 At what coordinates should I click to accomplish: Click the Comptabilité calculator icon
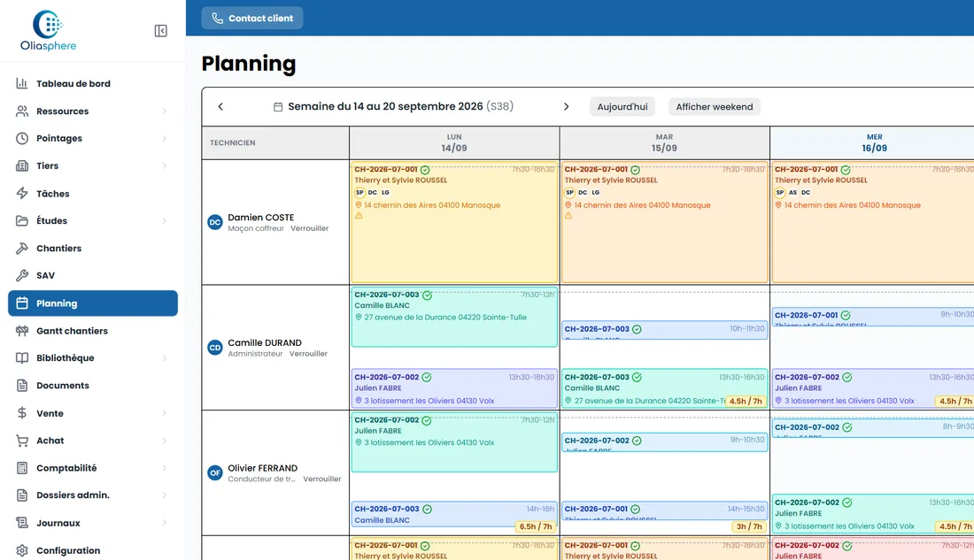[x=22, y=468]
